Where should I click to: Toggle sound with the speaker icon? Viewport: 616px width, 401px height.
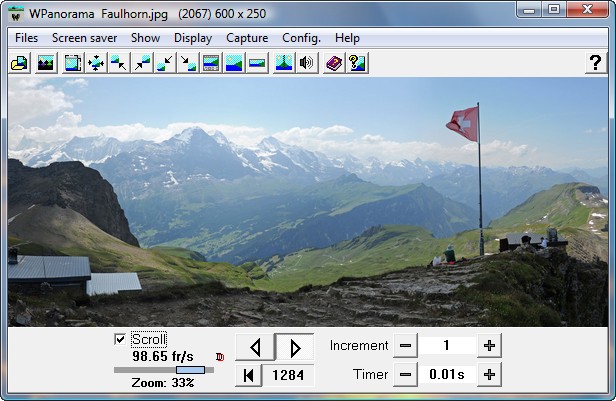(306, 63)
